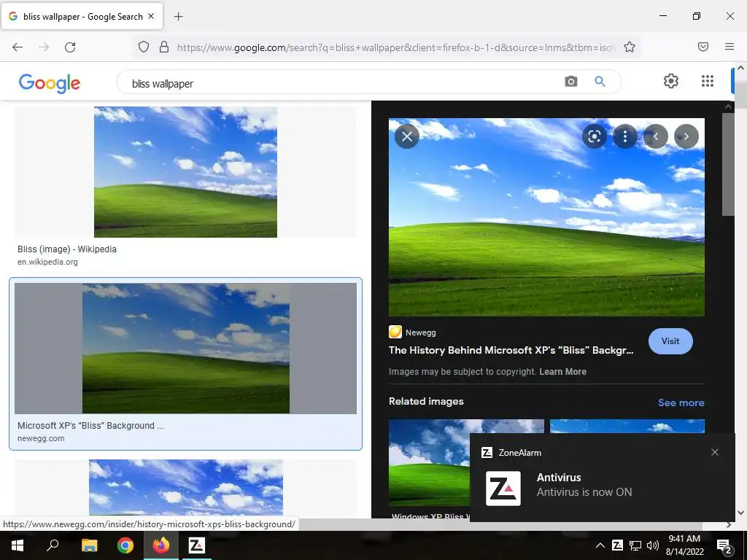This screenshot has width=747, height=560.
Task: Click the newegg.com source text
Action: point(41,438)
